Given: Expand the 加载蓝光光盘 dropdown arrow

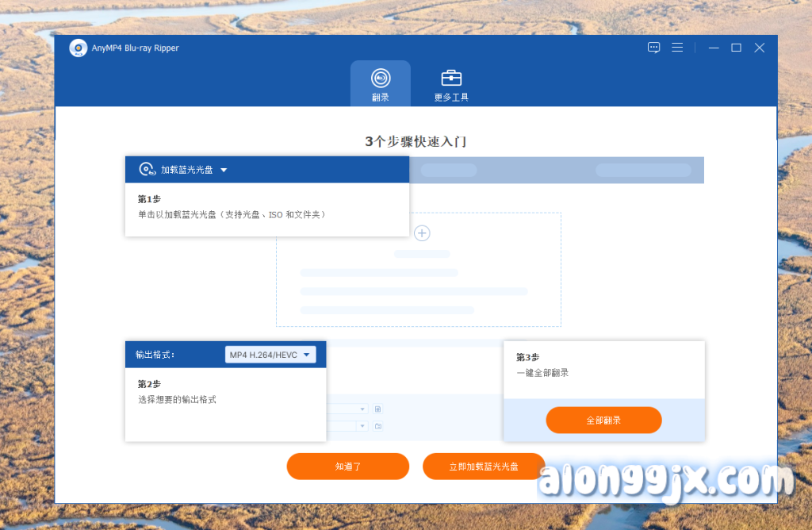Looking at the screenshot, I should point(224,170).
